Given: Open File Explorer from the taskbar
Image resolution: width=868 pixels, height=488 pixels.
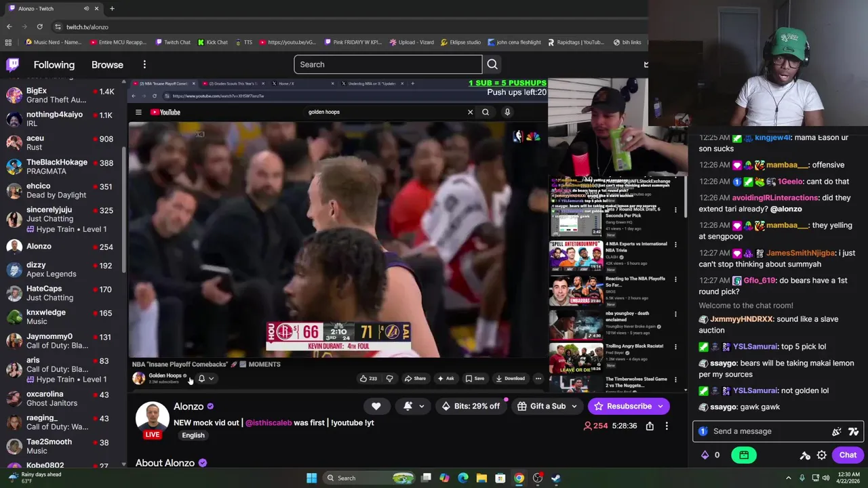Looking at the screenshot, I should (x=481, y=478).
